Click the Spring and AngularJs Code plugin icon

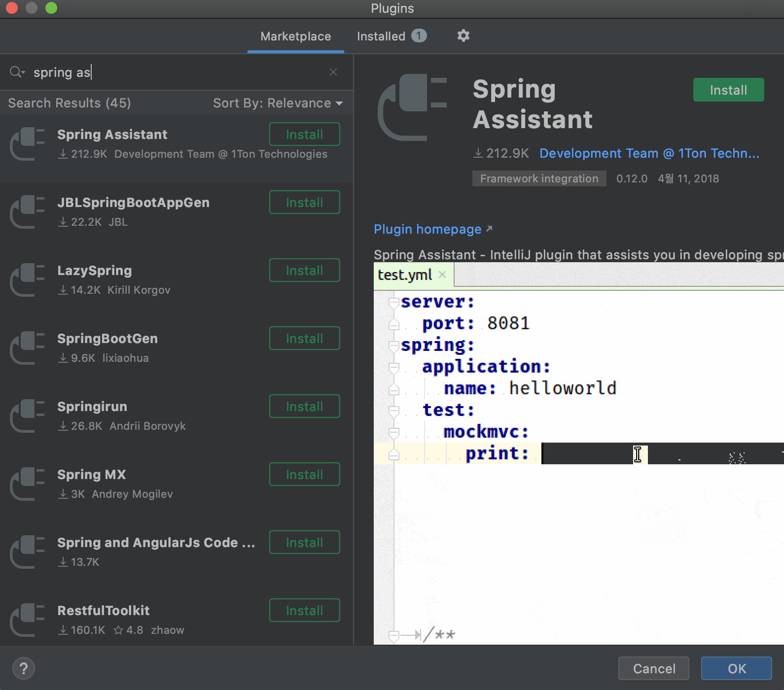28,552
